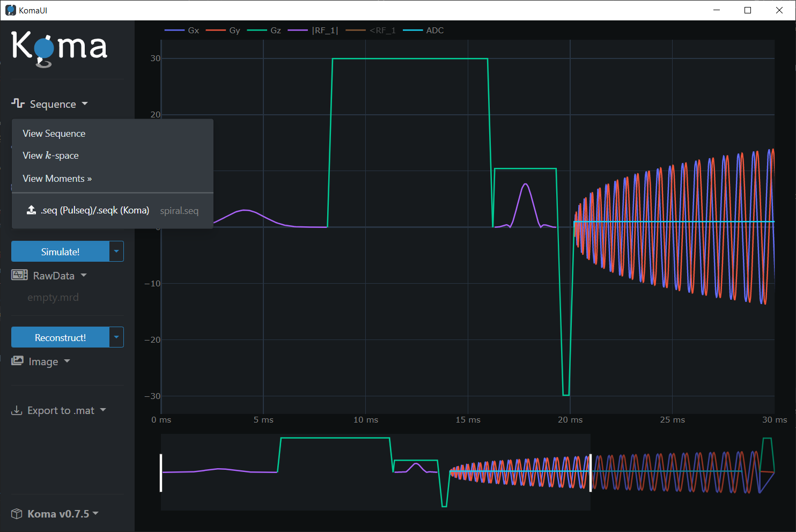Click the Export download icon

point(17,410)
